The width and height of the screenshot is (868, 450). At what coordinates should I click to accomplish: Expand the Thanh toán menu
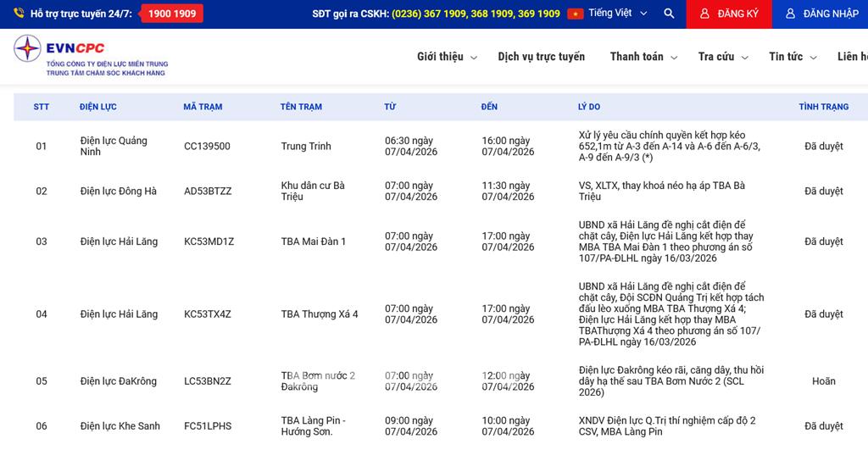tap(643, 57)
